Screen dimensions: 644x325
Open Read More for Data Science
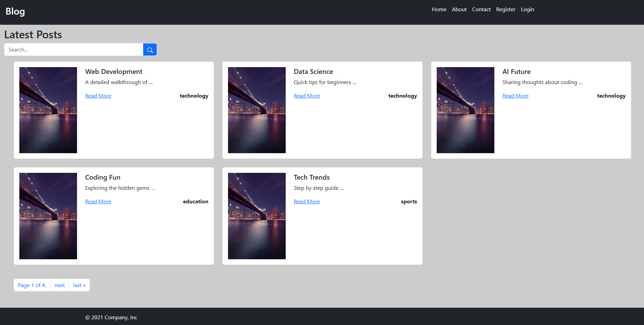coord(307,96)
